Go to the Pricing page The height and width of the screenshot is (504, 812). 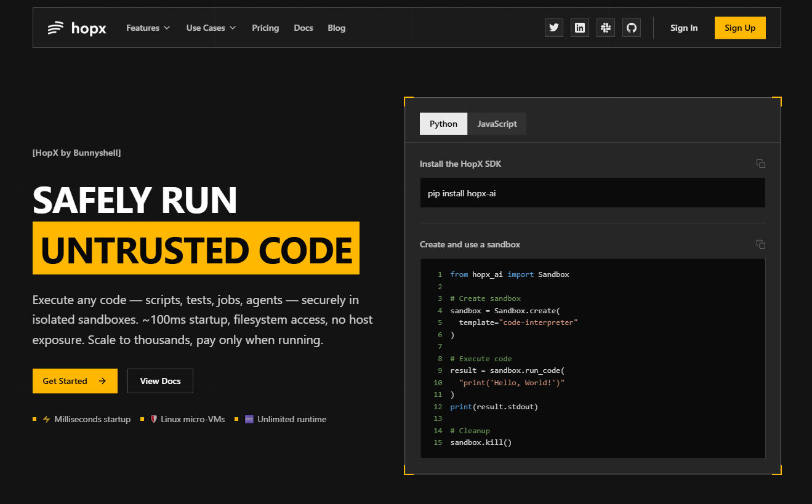pyautogui.click(x=265, y=28)
